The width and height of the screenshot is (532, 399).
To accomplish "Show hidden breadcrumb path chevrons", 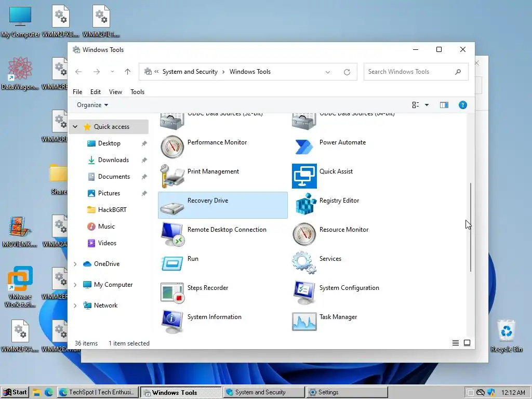I will coord(156,72).
